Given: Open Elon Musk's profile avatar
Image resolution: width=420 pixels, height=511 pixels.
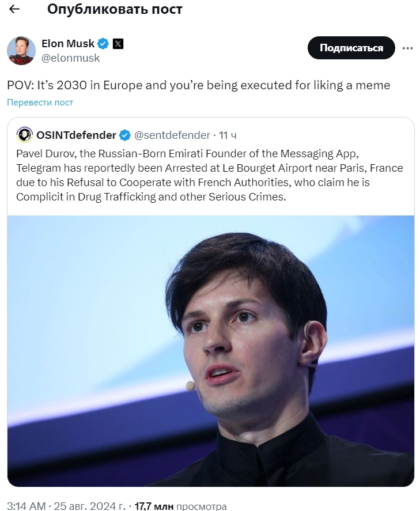Looking at the screenshot, I should click(21, 50).
